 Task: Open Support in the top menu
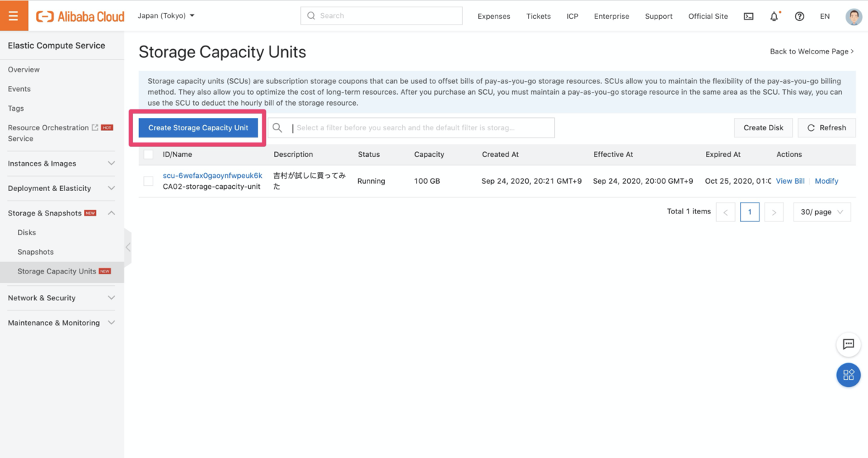[659, 16]
